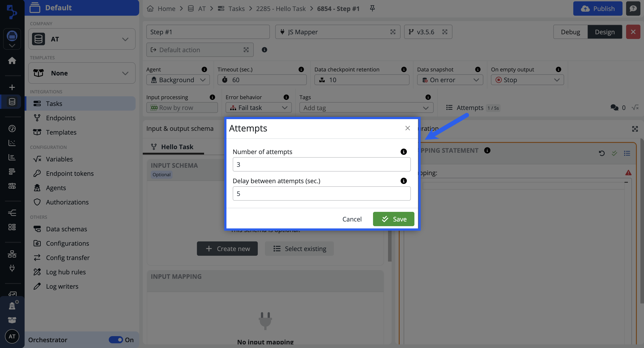
Task: Switch to Debug mode
Action: coord(570,32)
